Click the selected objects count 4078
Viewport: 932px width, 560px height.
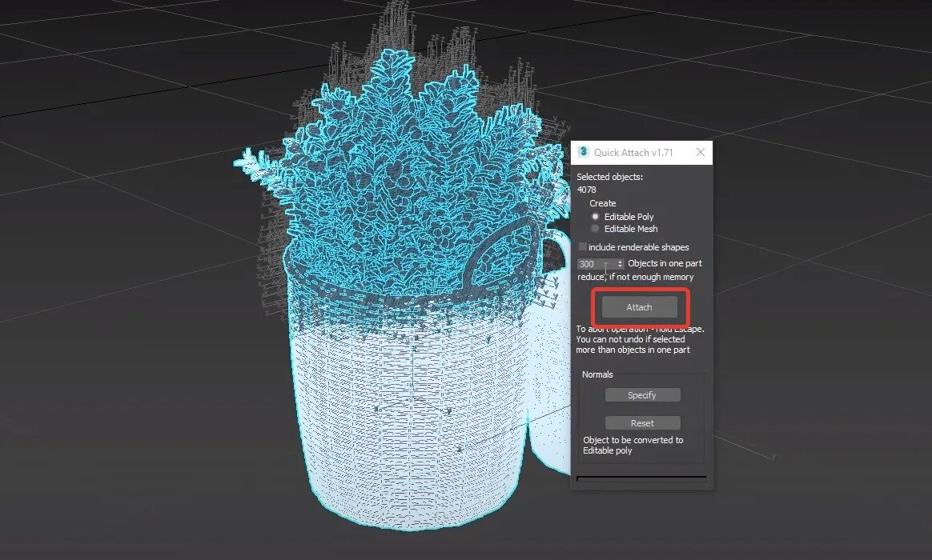coord(587,190)
